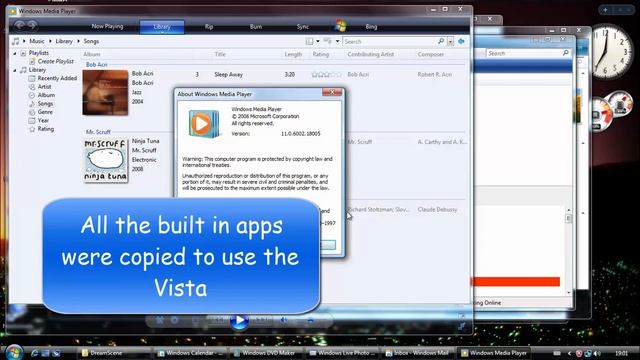
Task: Sort by the Contributing Artist column header
Action: (371, 54)
